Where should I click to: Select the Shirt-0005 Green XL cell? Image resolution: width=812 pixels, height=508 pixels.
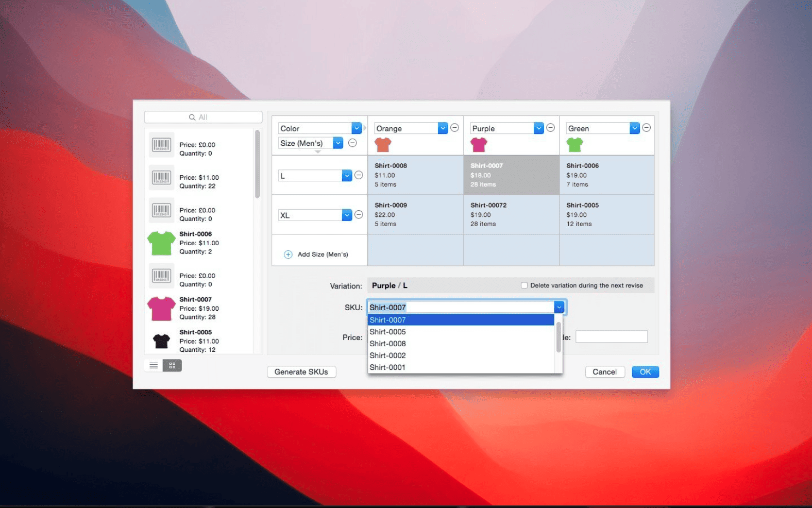coord(607,215)
